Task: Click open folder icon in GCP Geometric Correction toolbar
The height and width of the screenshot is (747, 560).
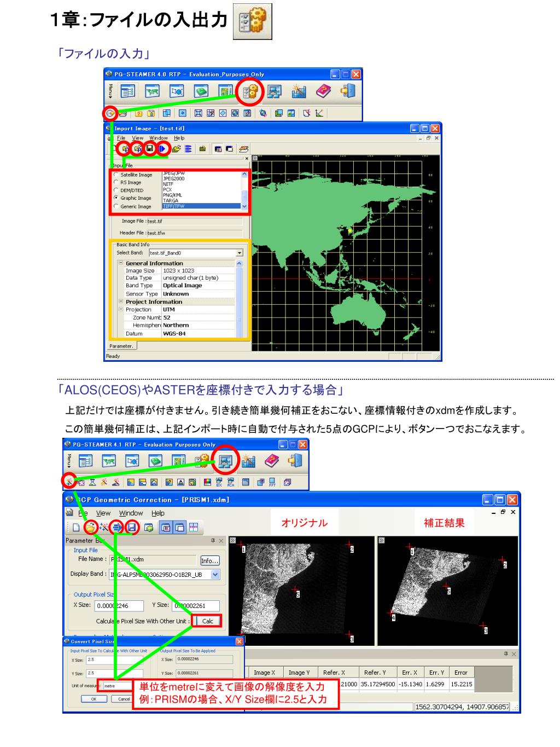Action: pyautogui.click(x=90, y=528)
